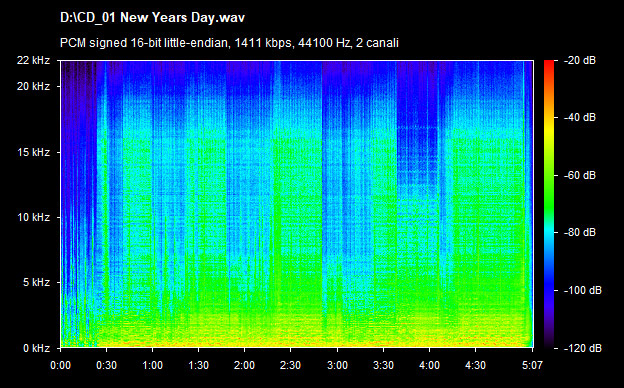Click inside the spectrogram plot area
The height and width of the screenshot is (388, 624).
(297, 204)
